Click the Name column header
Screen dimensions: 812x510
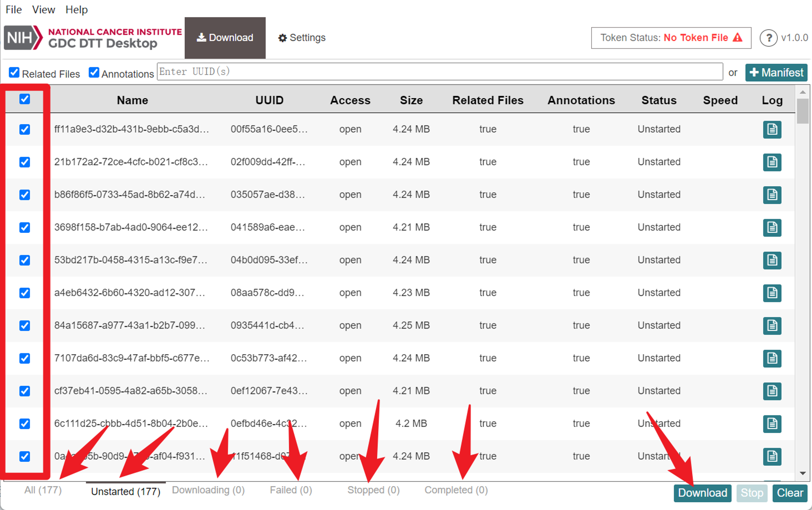[132, 100]
